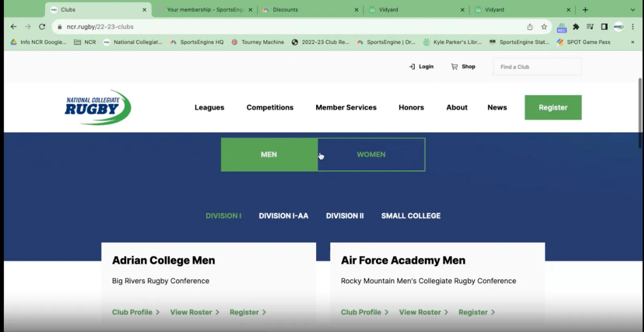Image resolution: width=644 pixels, height=332 pixels.
Task: Open the Leagues menu
Action: pyautogui.click(x=209, y=108)
